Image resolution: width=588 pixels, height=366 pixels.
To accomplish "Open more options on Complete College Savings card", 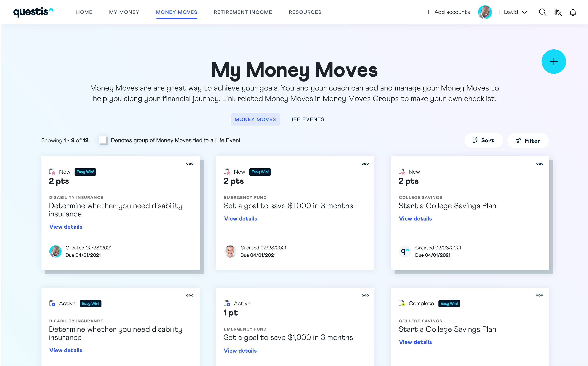I will pyautogui.click(x=539, y=295).
